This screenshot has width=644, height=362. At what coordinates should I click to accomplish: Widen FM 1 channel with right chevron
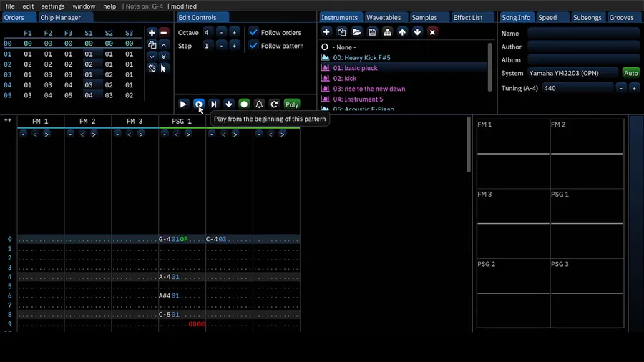(47, 134)
